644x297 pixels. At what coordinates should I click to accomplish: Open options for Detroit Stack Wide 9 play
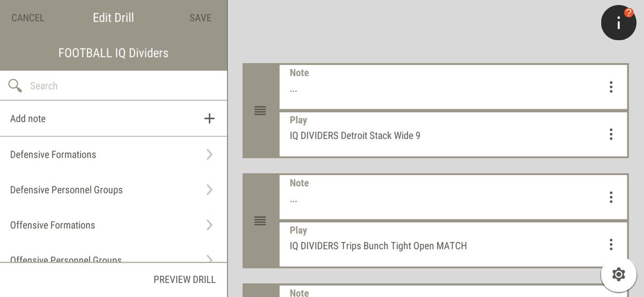tap(611, 134)
